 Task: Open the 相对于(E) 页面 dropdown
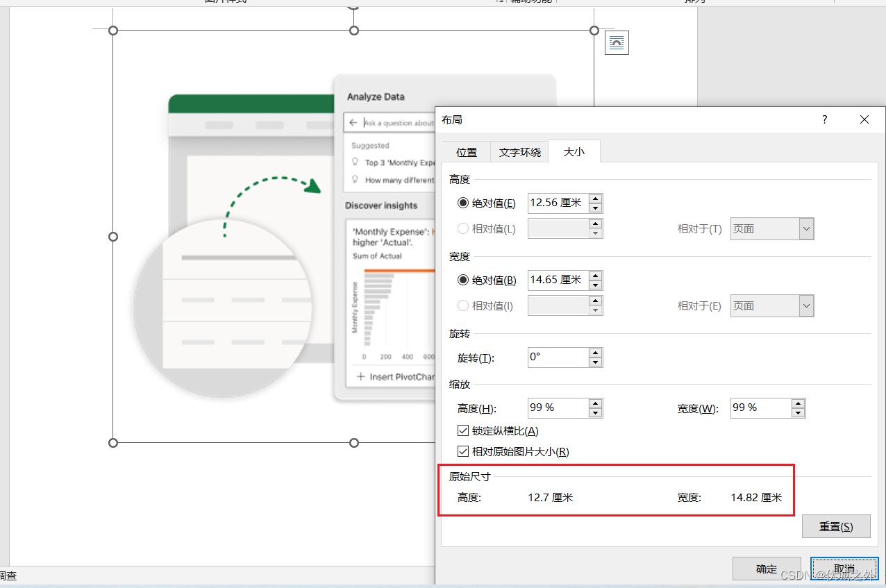click(x=806, y=305)
